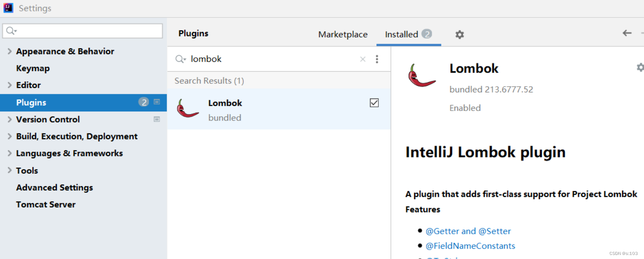Click the Installed tab count badge

click(x=426, y=34)
